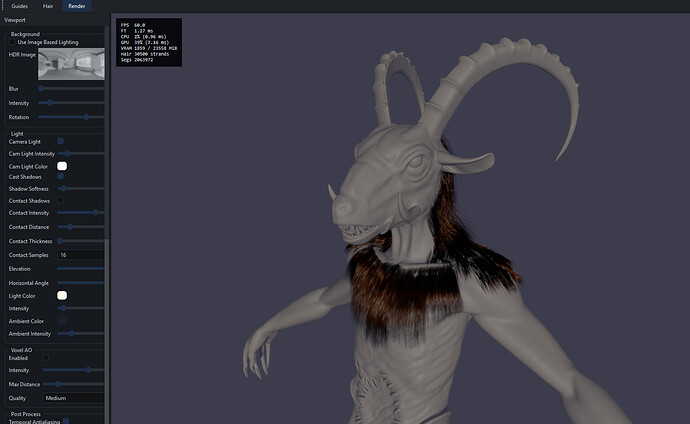Switch to the Guides tab
690x424 pixels.
click(x=19, y=6)
